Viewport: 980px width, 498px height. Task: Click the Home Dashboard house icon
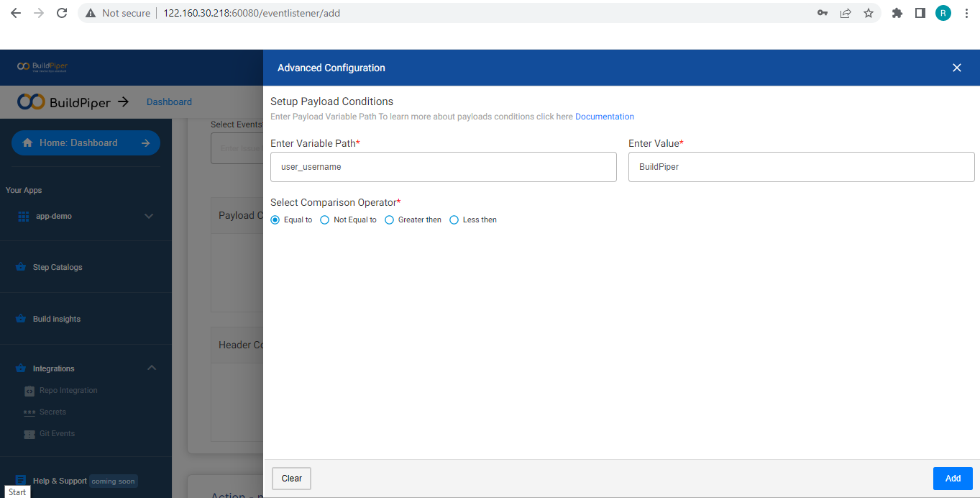pos(27,142)
